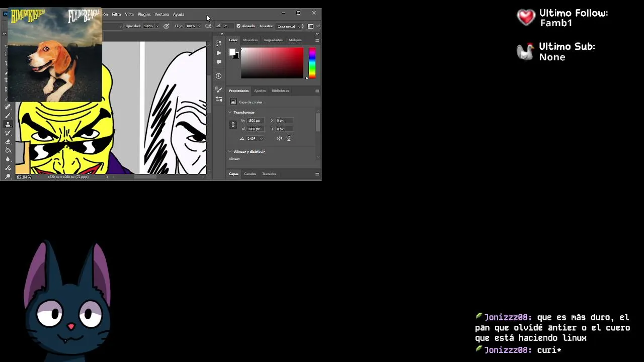Collapse the right panels double arrow

317,34
